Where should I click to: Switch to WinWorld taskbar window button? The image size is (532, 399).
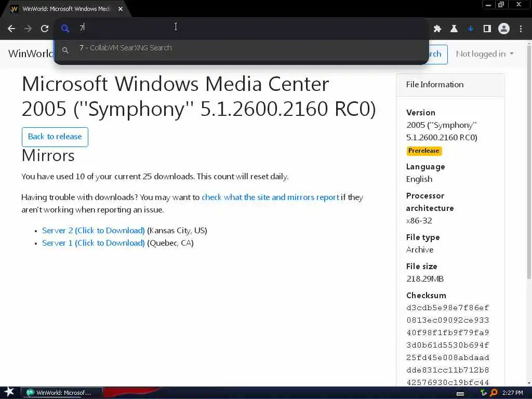coord(62,393)
